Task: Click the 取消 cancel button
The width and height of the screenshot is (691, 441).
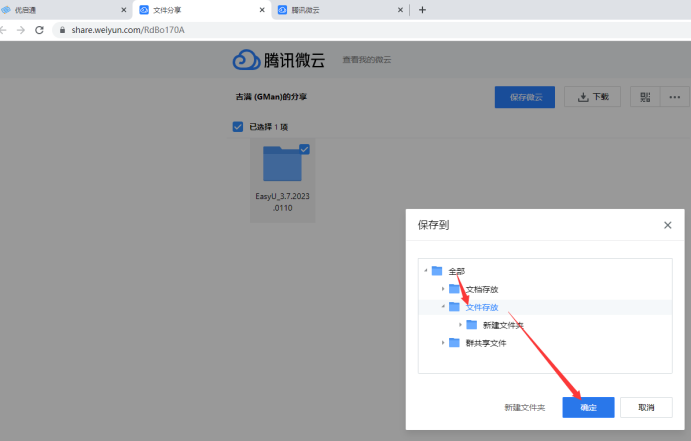Action: (645, 407)
